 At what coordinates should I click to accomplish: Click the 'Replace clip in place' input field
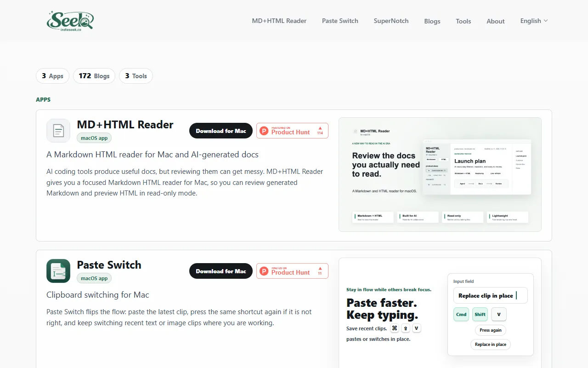[491, 296]
